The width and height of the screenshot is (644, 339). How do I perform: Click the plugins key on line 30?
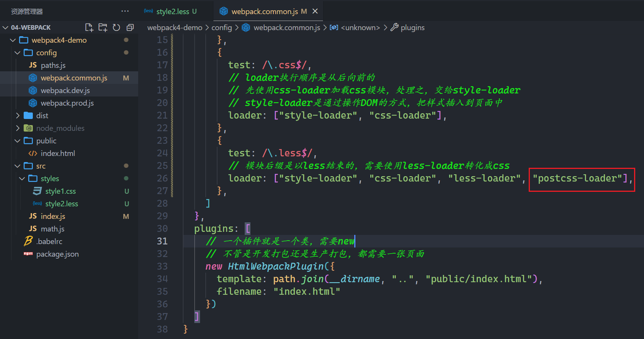point(214,229)
